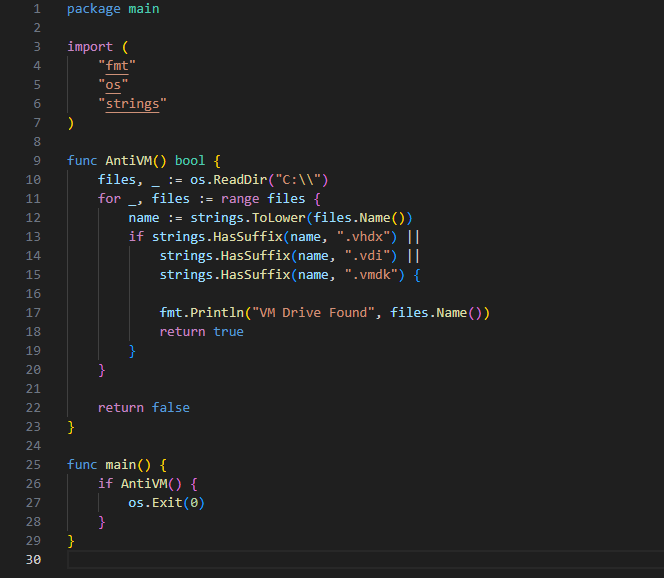Click os.ReadDir call on line 10
The height and width of the screenshot is (578, 664).
[x=228, y=180]
